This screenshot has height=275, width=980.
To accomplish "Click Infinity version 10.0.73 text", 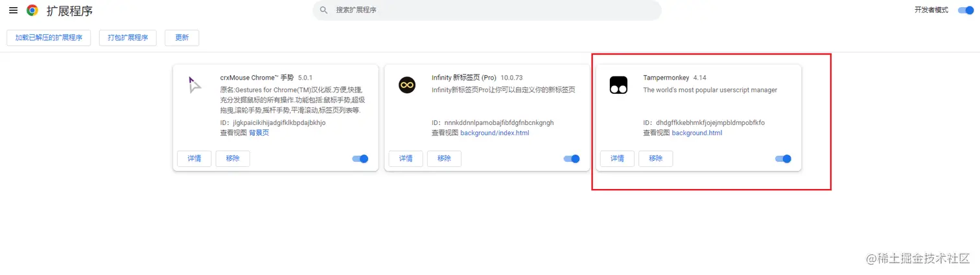I will click(x=511, y=78).
